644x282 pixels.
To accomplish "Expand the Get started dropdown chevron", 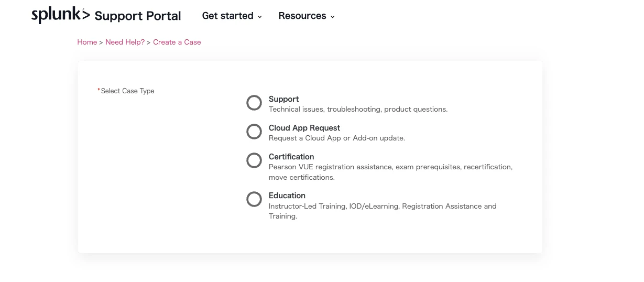I will click(259, 17).
